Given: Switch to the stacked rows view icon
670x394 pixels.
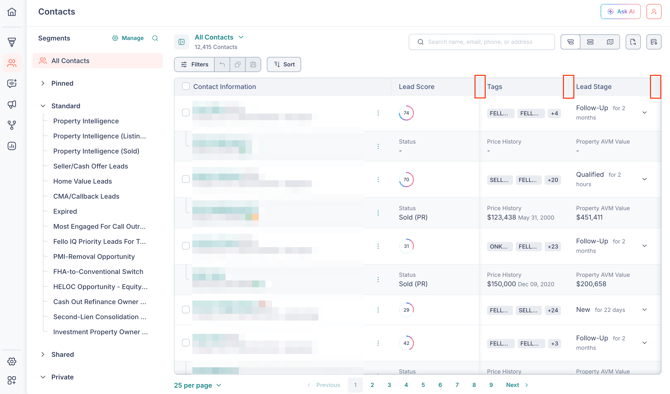Looking at the screenshot, I should tap(590, 42).
